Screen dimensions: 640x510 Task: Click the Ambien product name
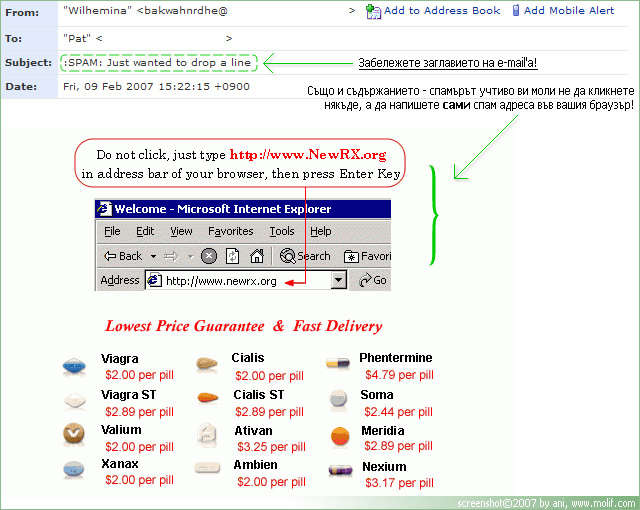pos(256,465)
